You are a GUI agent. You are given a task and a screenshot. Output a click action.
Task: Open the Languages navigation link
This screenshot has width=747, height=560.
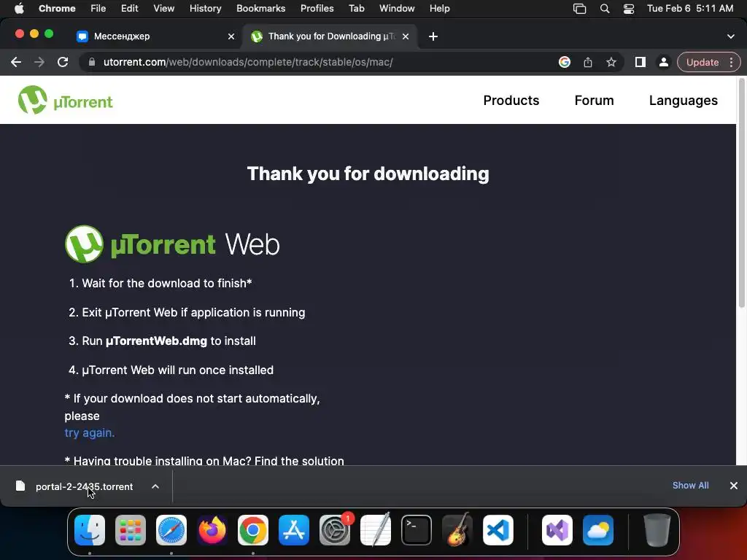(x=683, y=101)
